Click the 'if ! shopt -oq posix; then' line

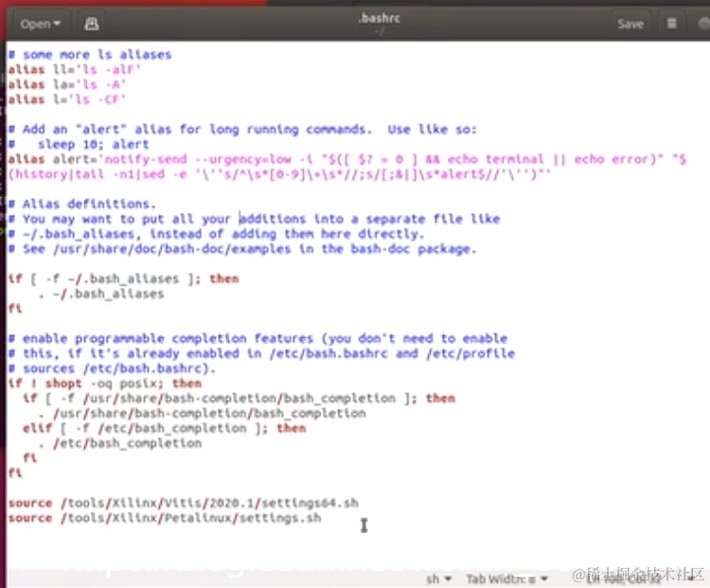click(104, 383)
